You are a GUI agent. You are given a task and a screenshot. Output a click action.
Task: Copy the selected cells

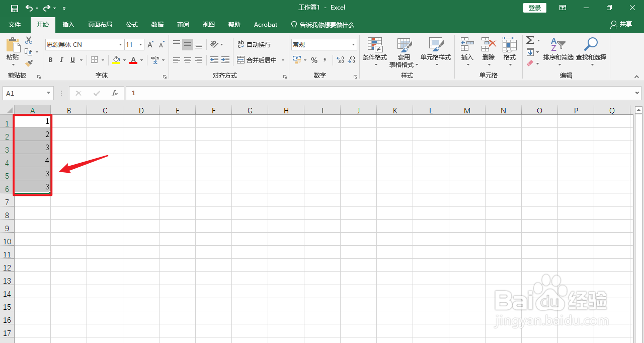(x=29, y=52)
